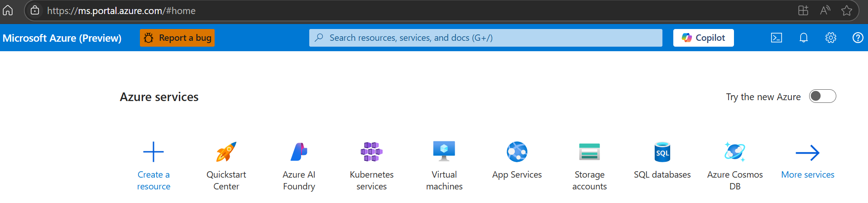Click the Storage accounts label
Viewport: 868px width, 203px height.
tap(590, 180)
